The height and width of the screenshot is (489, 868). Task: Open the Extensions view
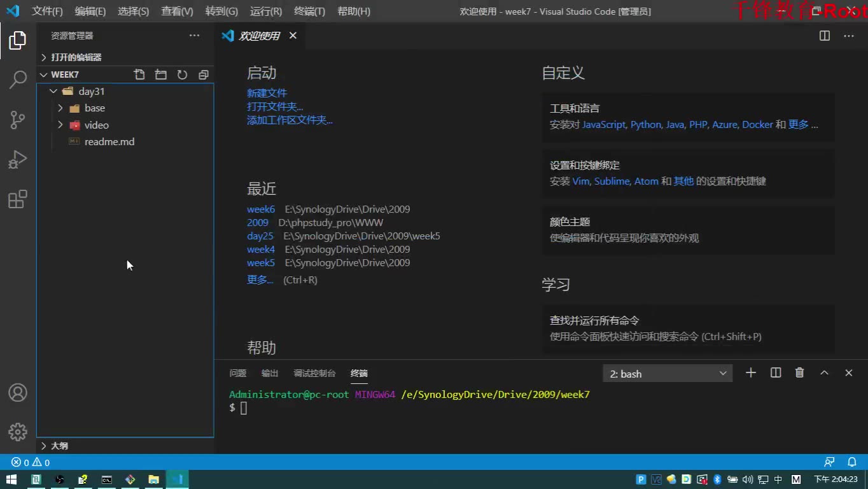coord(17,199)
